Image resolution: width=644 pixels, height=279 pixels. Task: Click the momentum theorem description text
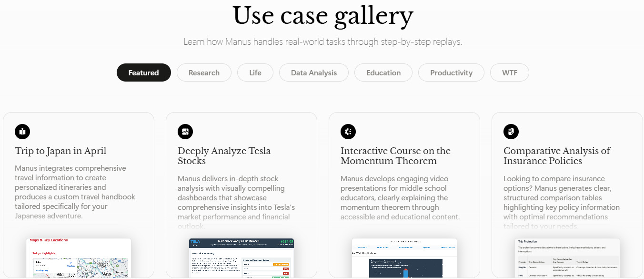click(400, 197)
